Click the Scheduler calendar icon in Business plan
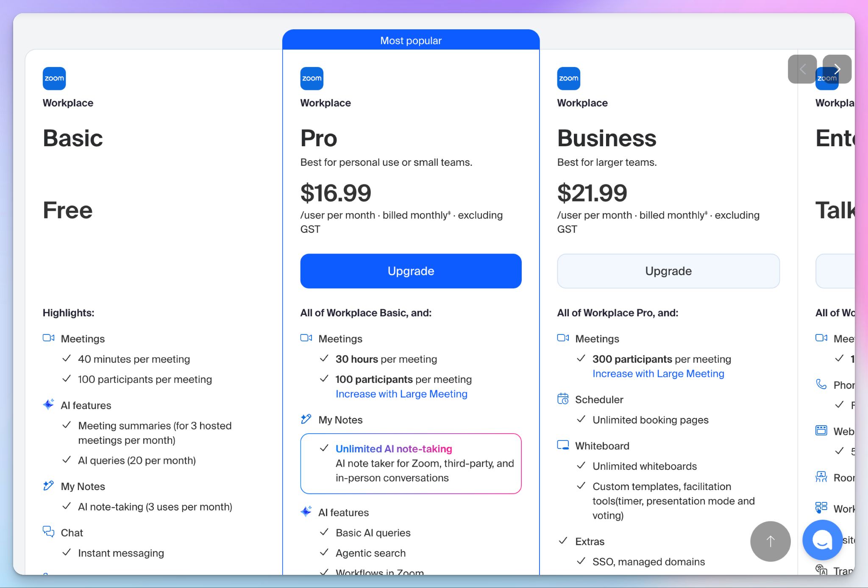This screenshot has width=868, height=588. coord(563,399)
